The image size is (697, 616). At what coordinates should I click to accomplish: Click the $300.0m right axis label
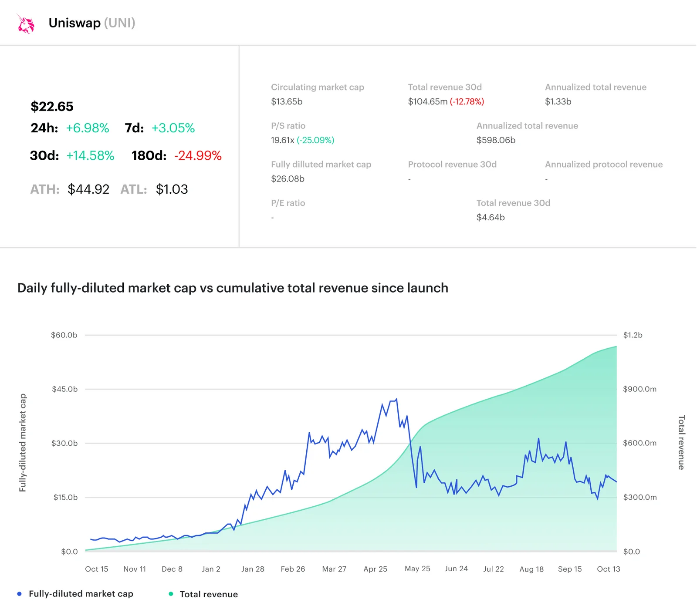(x=639, y=497)
